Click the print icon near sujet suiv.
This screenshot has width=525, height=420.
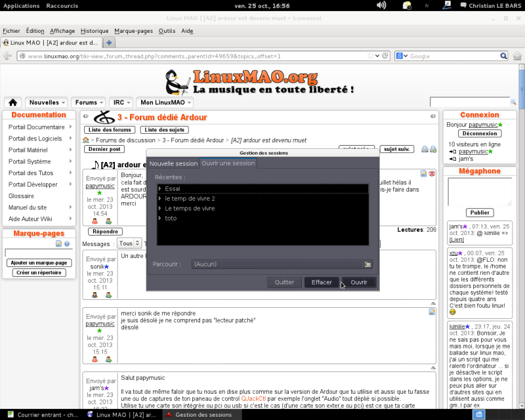point(425,150)
